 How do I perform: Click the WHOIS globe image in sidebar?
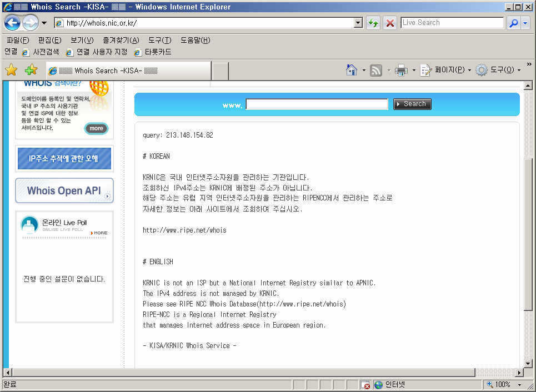click(99, 89)
